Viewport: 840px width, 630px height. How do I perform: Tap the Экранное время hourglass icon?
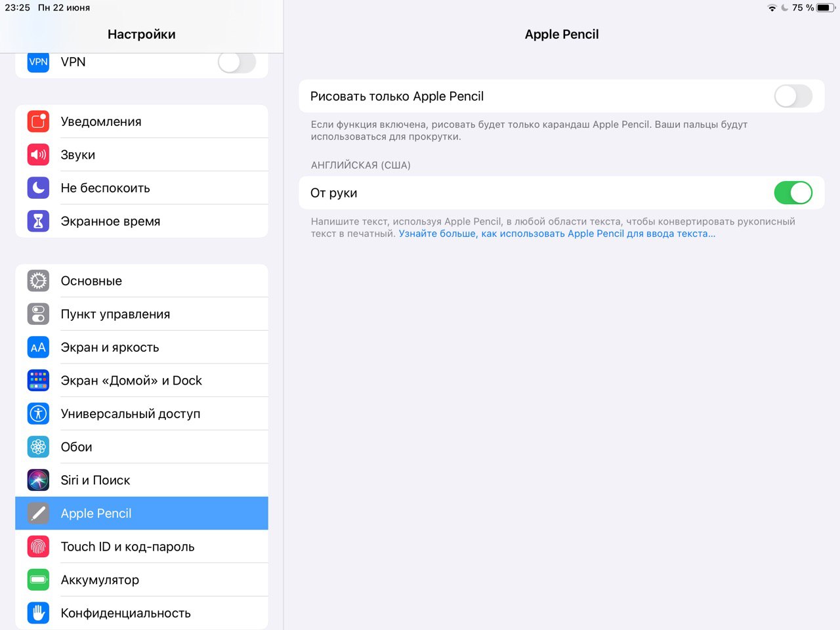38,221
